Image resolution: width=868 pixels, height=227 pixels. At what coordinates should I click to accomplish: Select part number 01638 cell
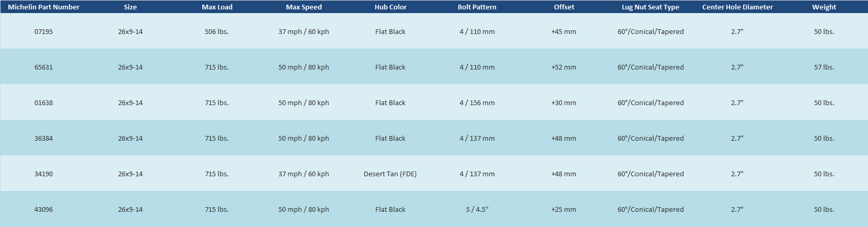pos(44,103)
